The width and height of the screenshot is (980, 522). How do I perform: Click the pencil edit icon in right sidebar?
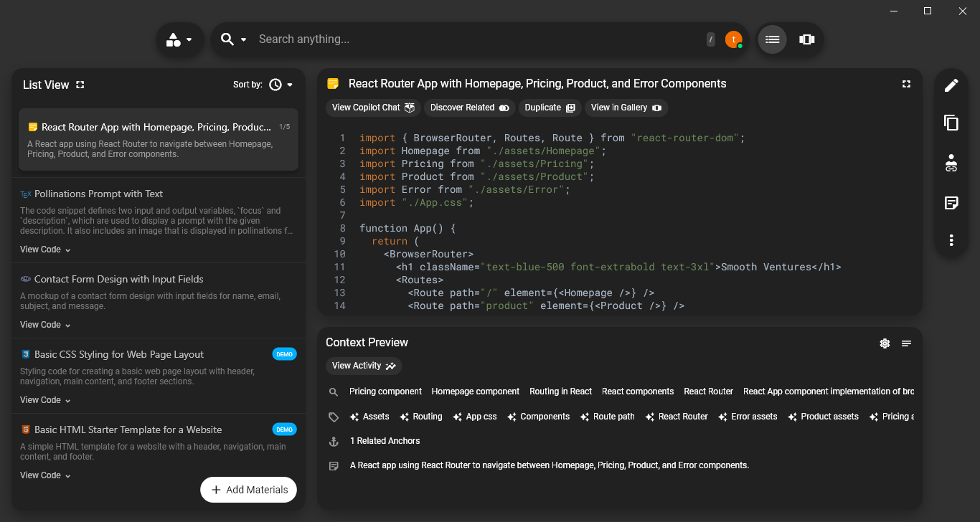(951, 85)
